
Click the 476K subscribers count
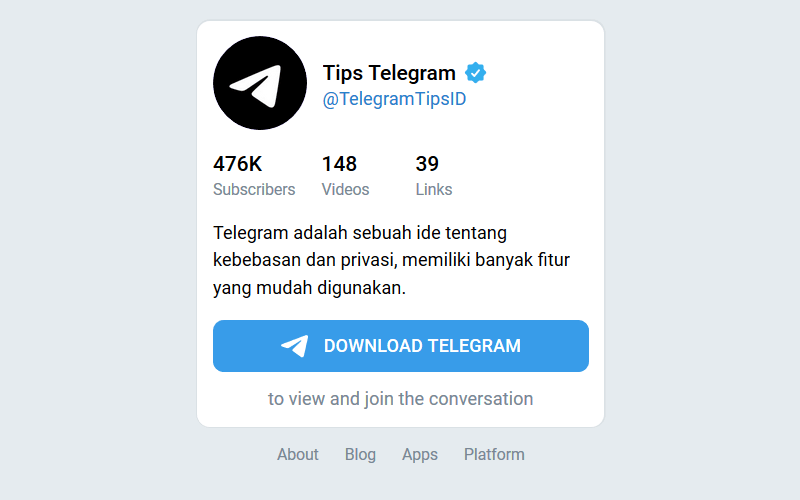pyautogui.click(x=237, y=164)
